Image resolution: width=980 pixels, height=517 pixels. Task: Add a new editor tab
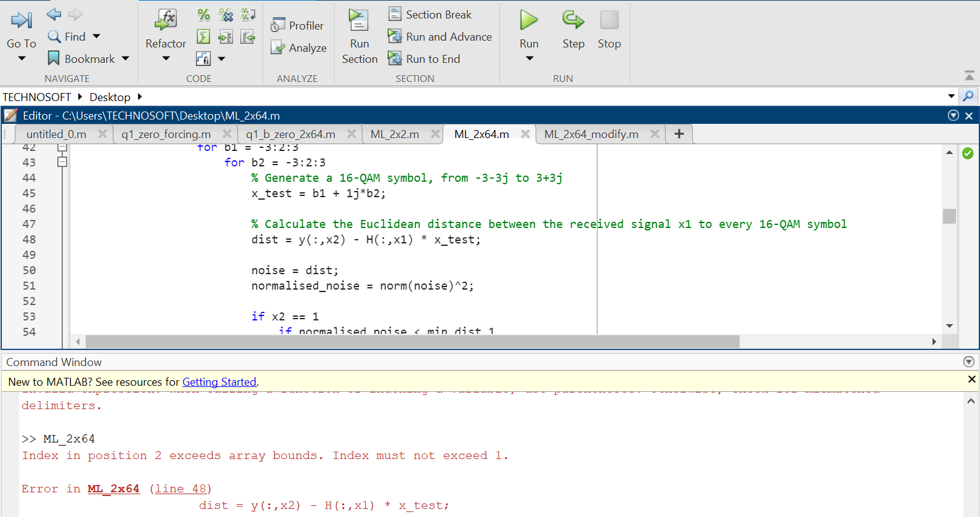[679, 134]
